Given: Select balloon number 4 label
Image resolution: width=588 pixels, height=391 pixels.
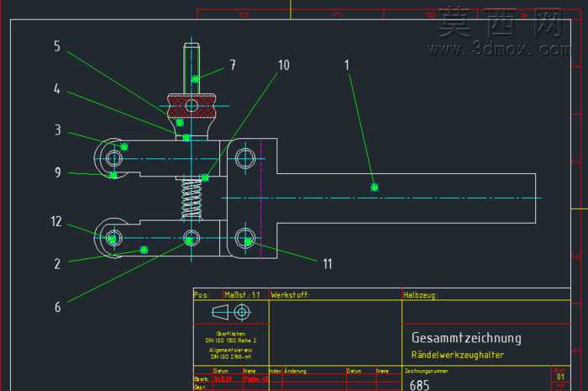Looking at the screenshot, I should click(56, 89).
